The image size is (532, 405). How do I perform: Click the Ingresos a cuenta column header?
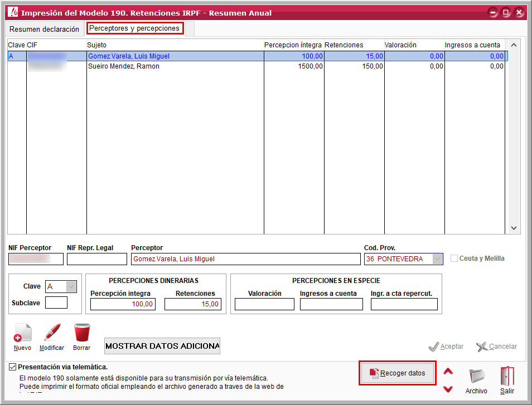pos(475,45)
